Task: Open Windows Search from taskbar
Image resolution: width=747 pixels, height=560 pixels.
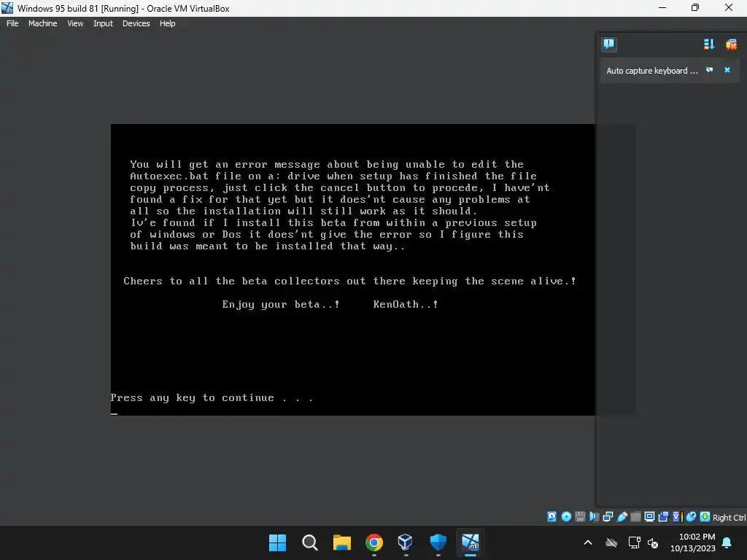Action: [309, 542]
